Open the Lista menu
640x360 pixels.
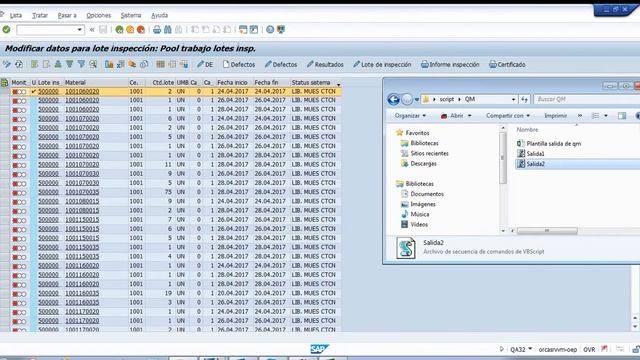[16, 15]
